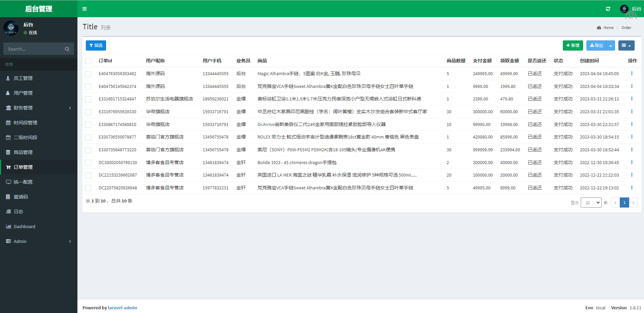Click the 新增 button to create new order
Screen dimensions: 644x313
pyautogui.click(x=573, y=45)
